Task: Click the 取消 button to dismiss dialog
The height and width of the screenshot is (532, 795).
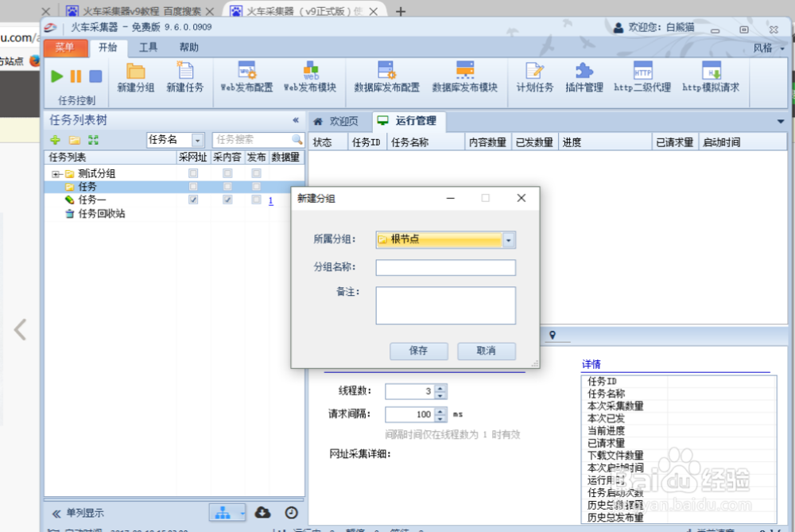Action: click(x=486, y=351)
